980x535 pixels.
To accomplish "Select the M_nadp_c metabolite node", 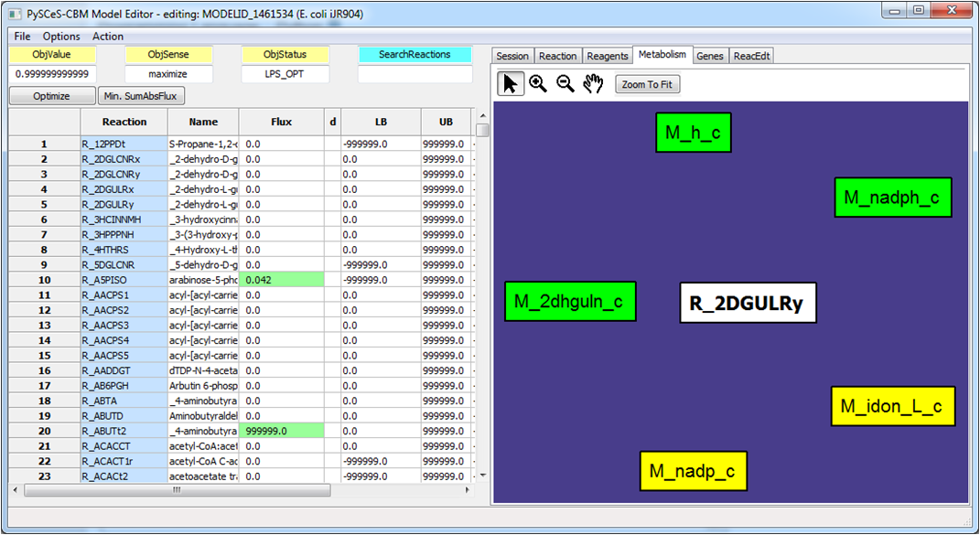I will click(693, 470).
